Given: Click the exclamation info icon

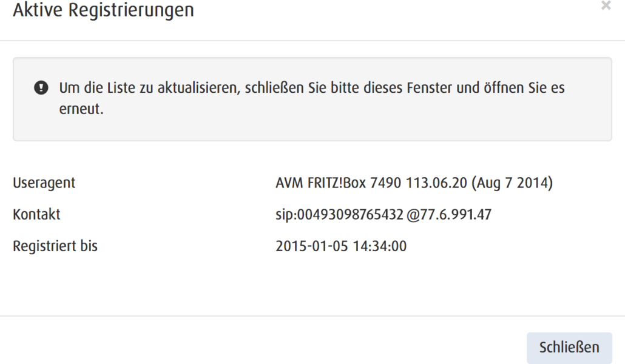Looking at the screenshot, I should pyautogui.click(x=41, y=88).
